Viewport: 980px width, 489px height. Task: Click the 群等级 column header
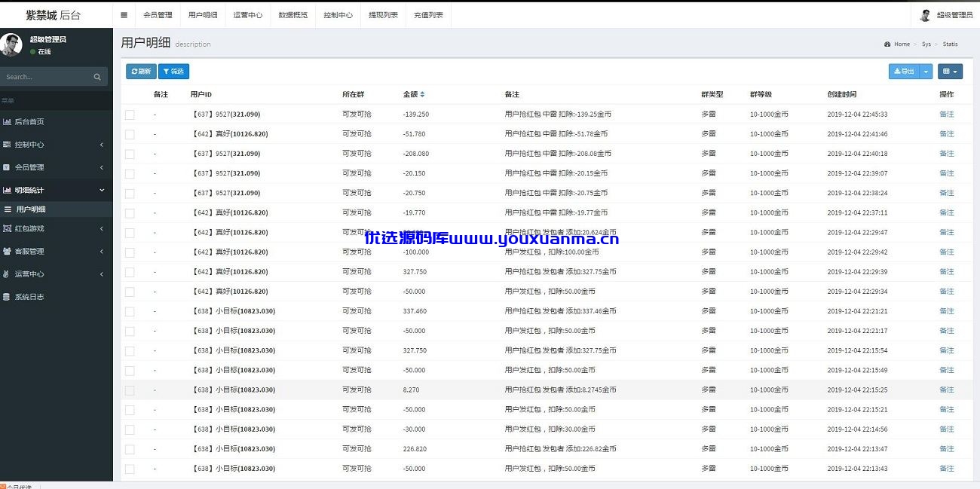pyautogui.click(x=761, y=95)
